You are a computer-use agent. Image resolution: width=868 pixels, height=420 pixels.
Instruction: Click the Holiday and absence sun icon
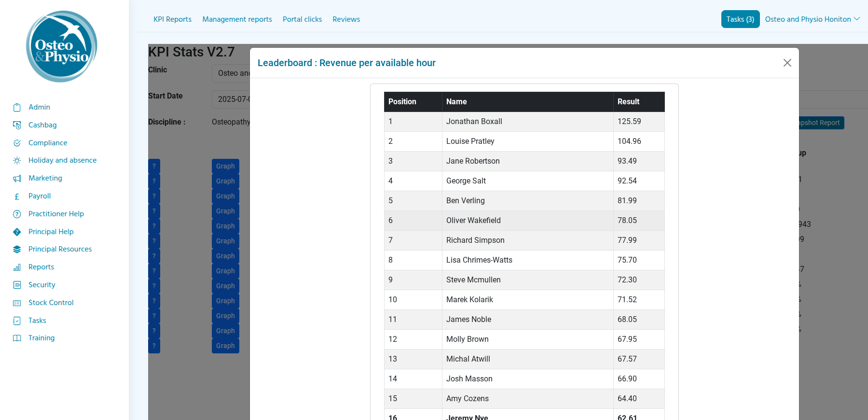[x=17, y=160]
